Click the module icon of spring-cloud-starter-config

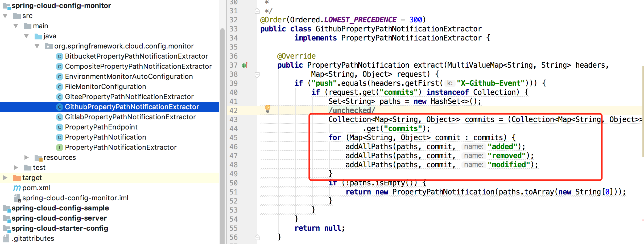6,229
